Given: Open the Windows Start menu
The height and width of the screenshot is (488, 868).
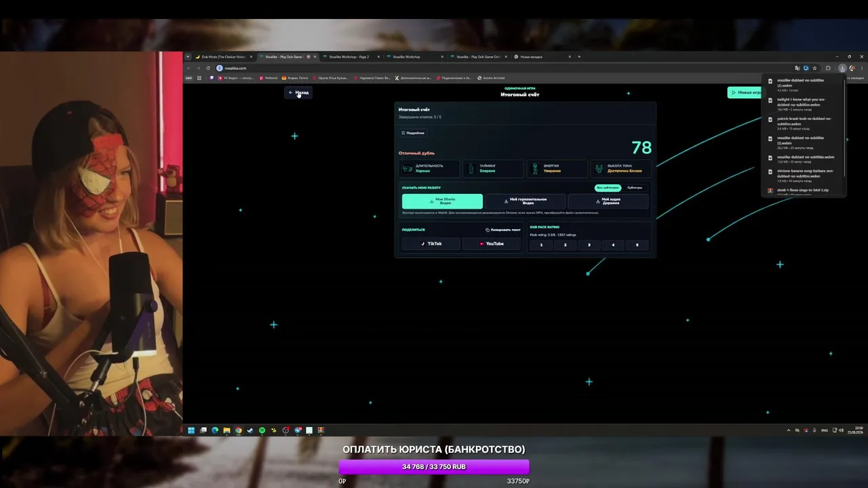Looking at the screenshot, I should 191,430.
